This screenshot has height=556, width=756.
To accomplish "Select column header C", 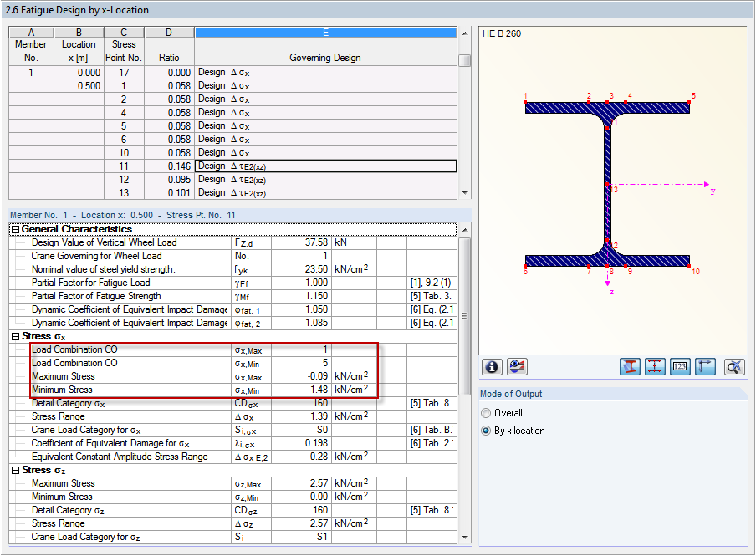I will click(x=124, y=33).
